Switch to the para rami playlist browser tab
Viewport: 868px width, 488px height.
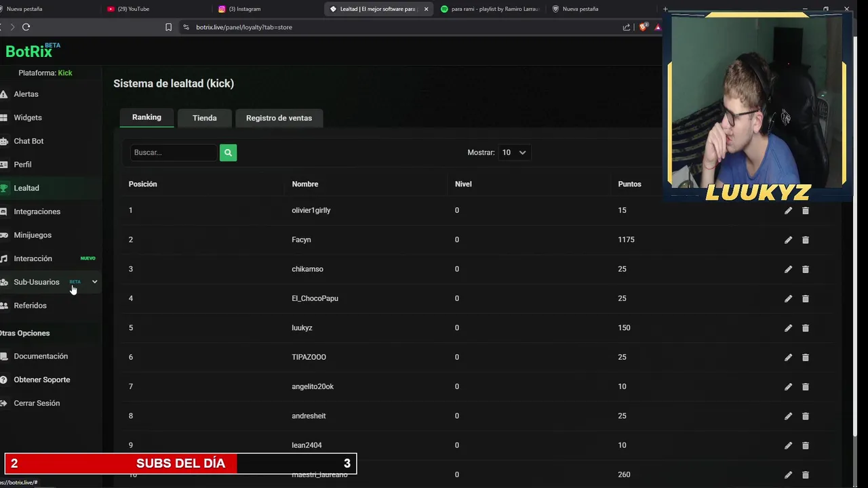[490, 9]
